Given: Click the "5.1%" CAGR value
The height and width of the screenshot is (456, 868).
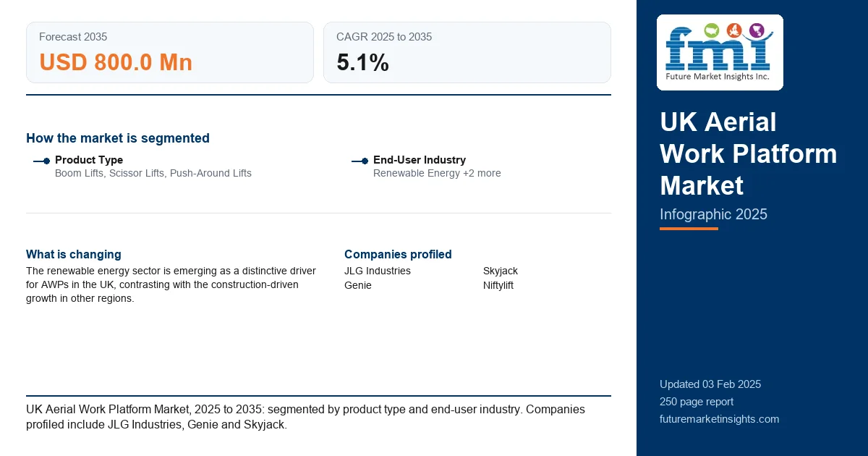Looking at the screenshot, I should [362, 62].
